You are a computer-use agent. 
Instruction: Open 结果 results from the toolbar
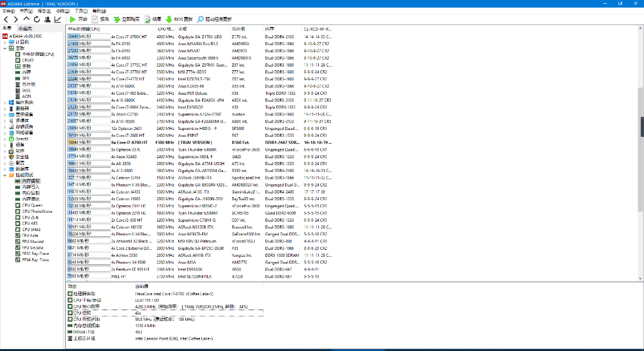click(153, 19)
